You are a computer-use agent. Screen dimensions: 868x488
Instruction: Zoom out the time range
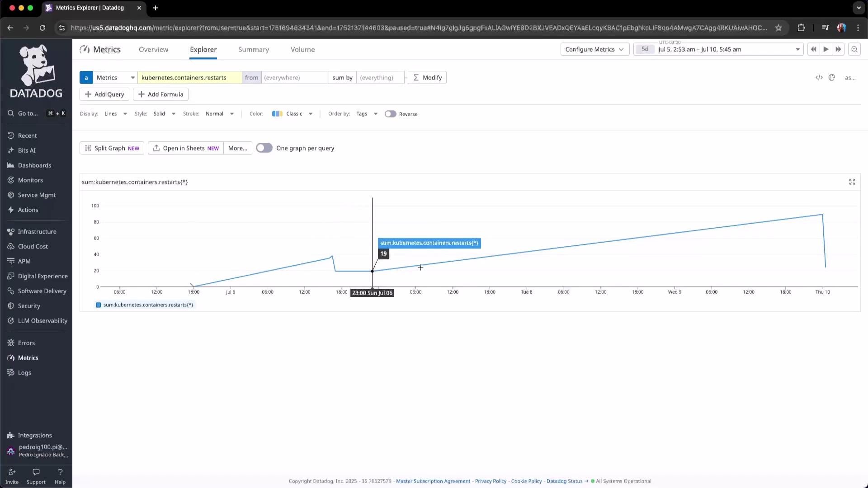click(854, 49)
